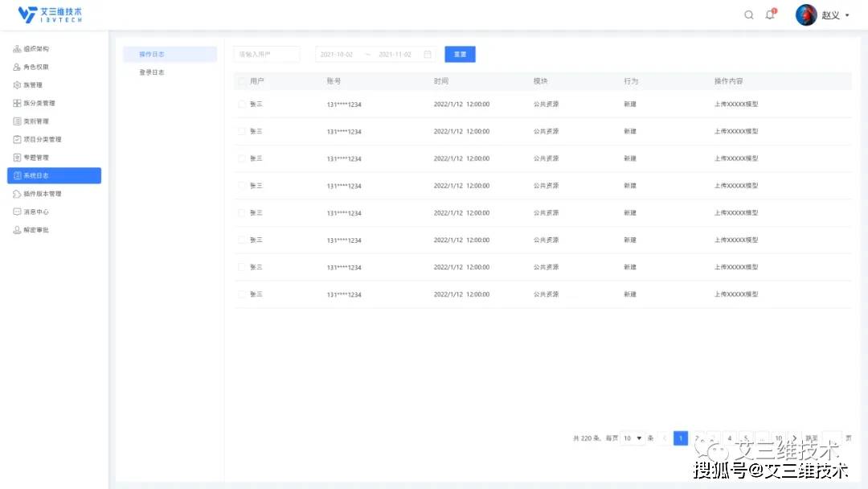This screenshot has height=489, width=868.
Task: Focus the 请输入用户 search field
Action: coord(267,54)
